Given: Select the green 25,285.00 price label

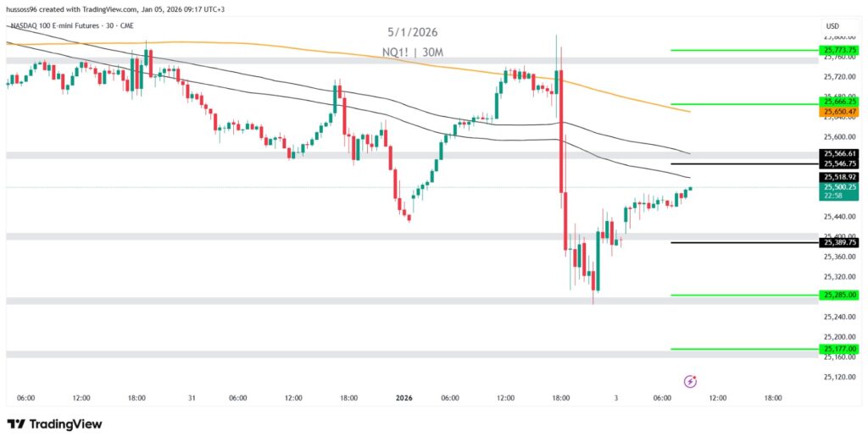Looking at the screenshot, I should pos(839,295).
